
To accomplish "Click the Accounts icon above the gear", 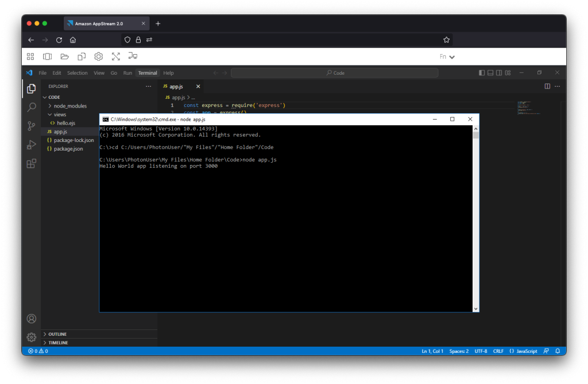I will [x=31, y=318].
